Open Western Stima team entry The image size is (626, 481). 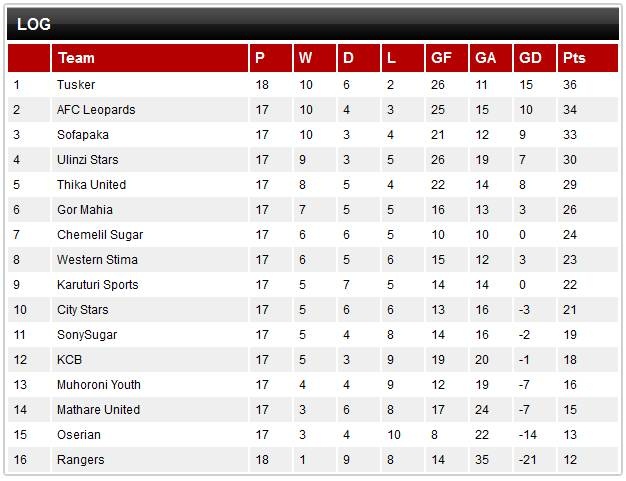pos(97,260)
